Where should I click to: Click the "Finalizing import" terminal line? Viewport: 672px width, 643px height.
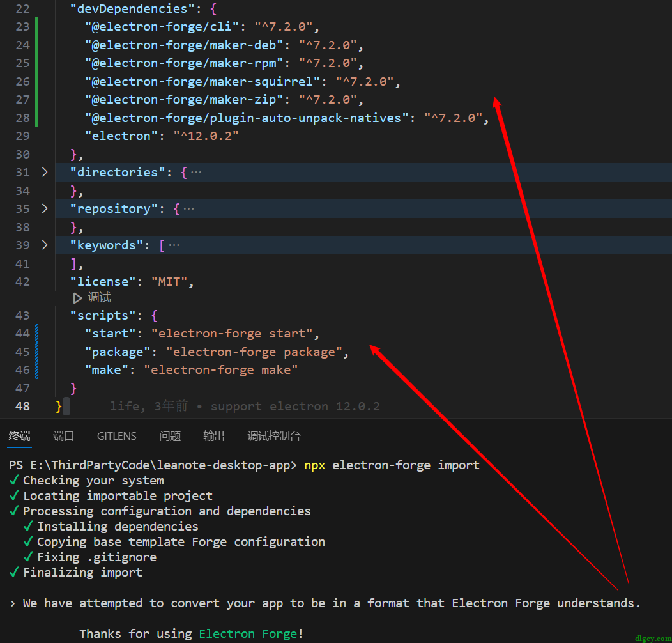[82, 573]
